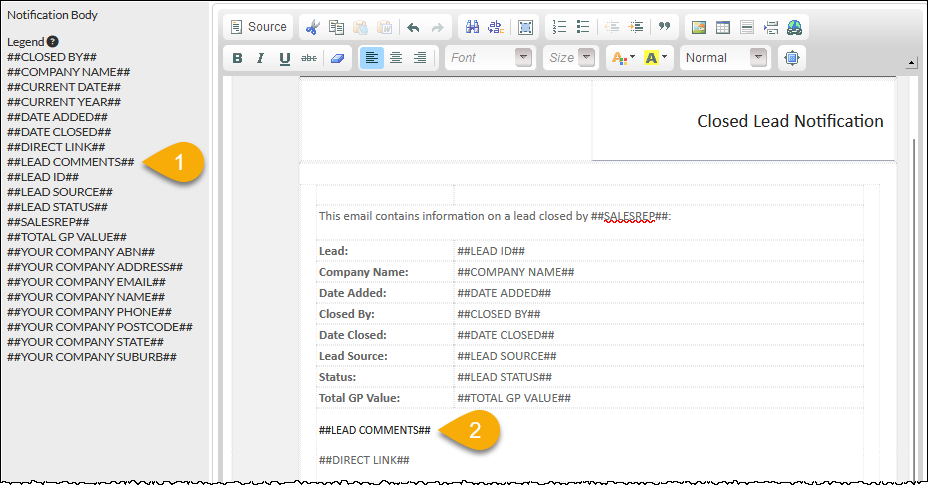The width and height of the screenshot is (928, 485).
Task: Collapse the editor toolbar
Action: [911, 62]
